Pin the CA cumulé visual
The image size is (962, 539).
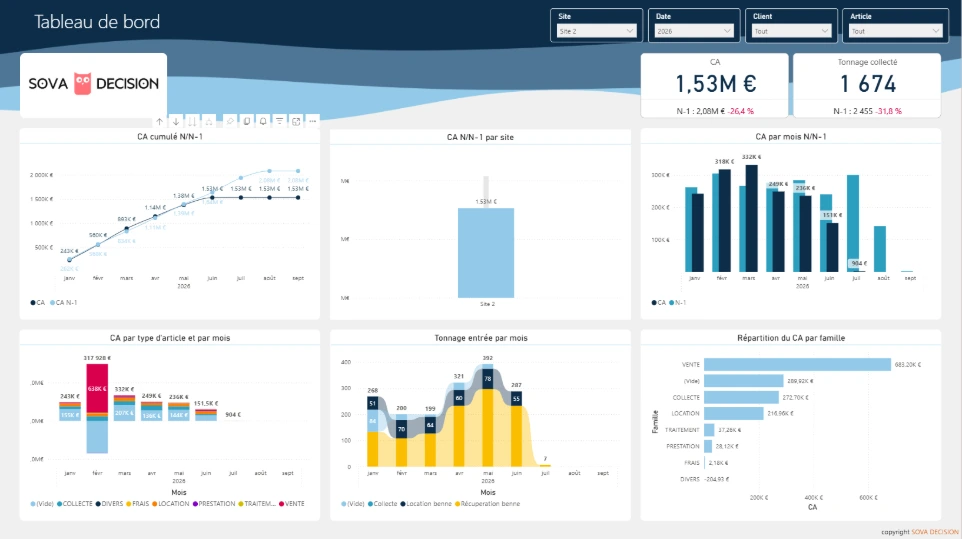(x=230, y=121)
